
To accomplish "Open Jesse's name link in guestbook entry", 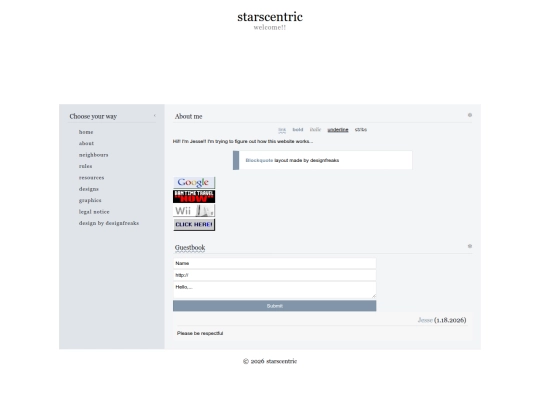I will pyautogui.click(x=425, y=320).
